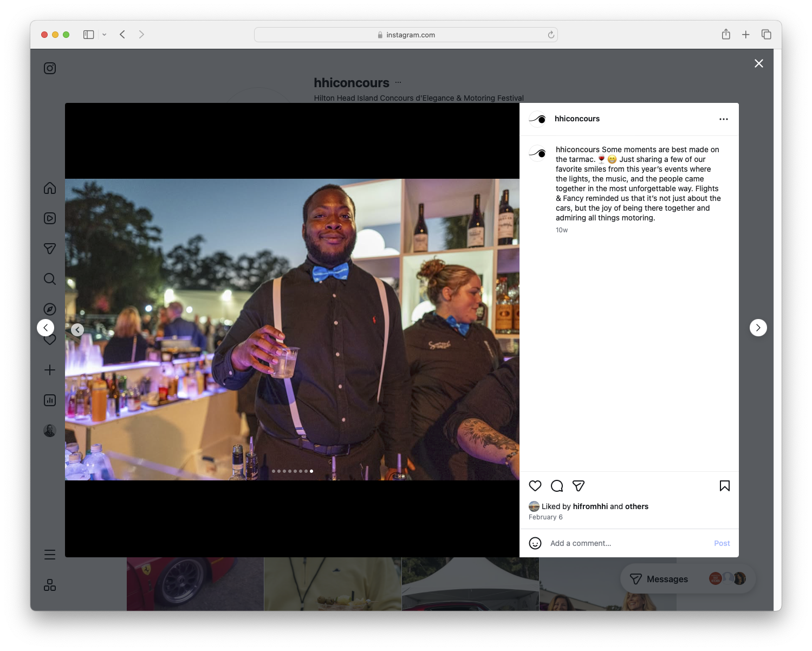The image size is (812, 651).
Task: Advance to the next carousel photo
Action: tap(758, 328)
